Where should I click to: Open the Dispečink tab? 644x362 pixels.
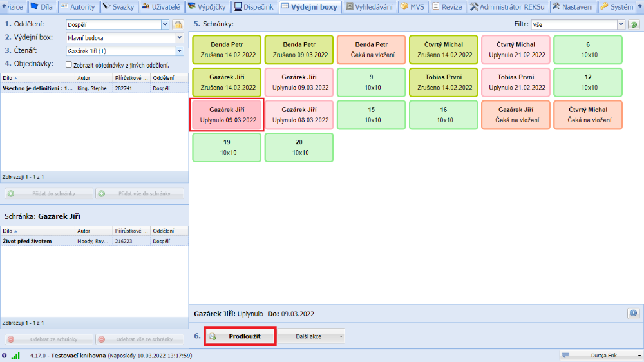[254, 7]
